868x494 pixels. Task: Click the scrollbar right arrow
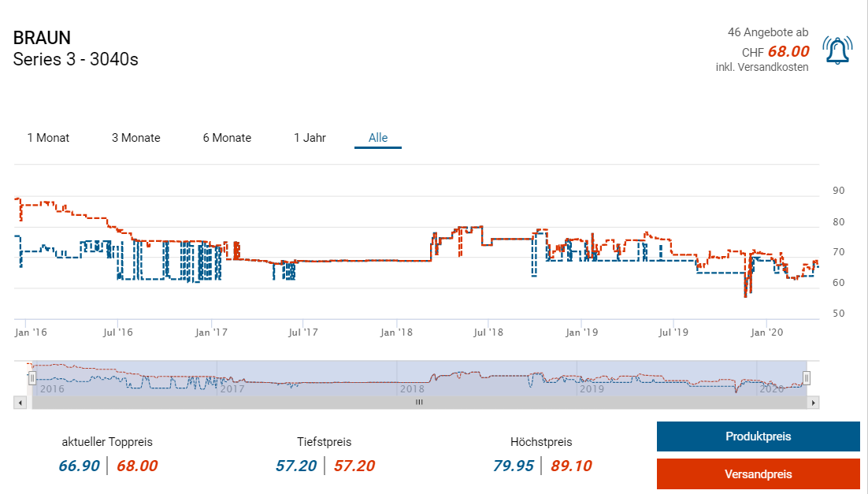[x=814, y=403]
